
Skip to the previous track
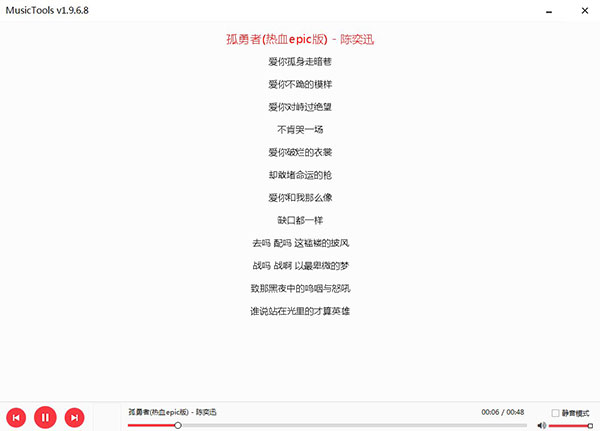click(x=16, y=418)
